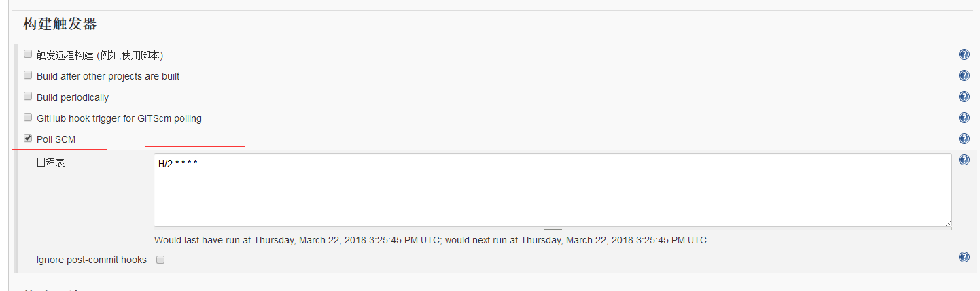Click the textarea's bottom-right corner resize grip
Image resolution: width=980 pixels, height=291 pixels.
[947, 222]
